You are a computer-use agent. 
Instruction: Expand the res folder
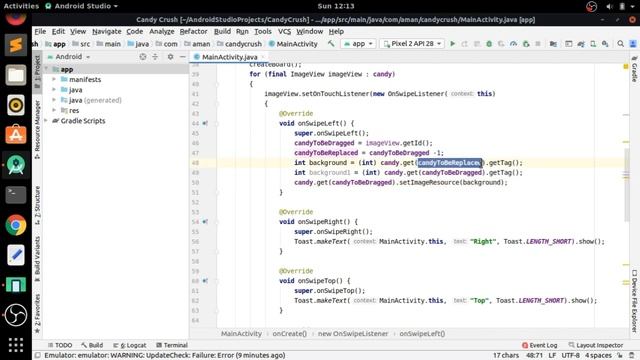(x=54, y=110)
